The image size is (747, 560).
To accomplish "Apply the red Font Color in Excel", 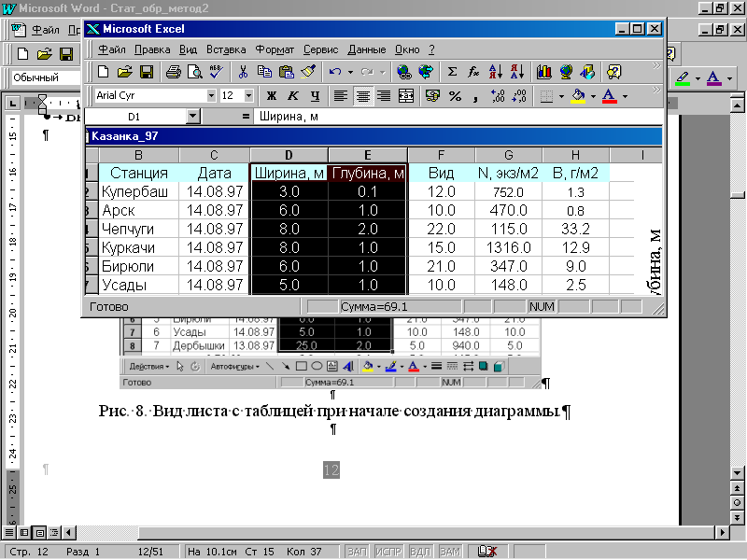I will pos(610,96).
